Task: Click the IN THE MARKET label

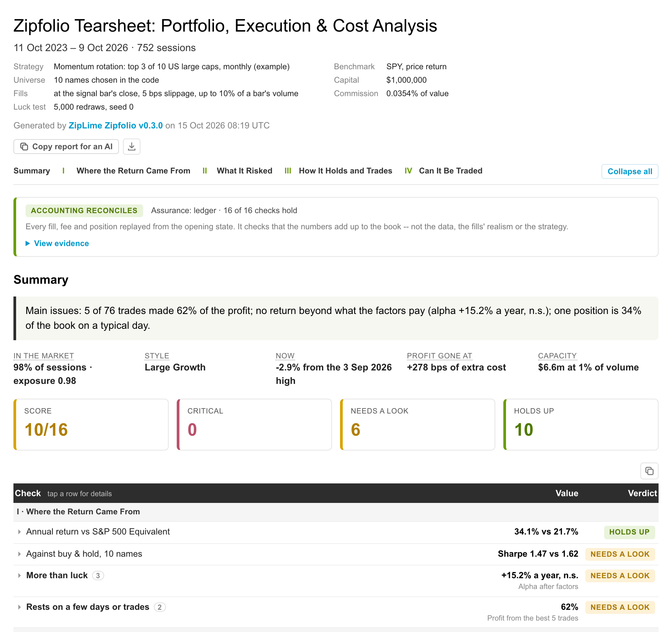Action: [x=44, y=356]
